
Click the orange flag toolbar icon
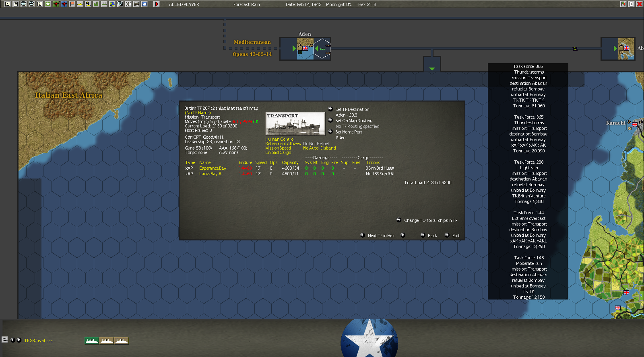[x=72, y=4]
